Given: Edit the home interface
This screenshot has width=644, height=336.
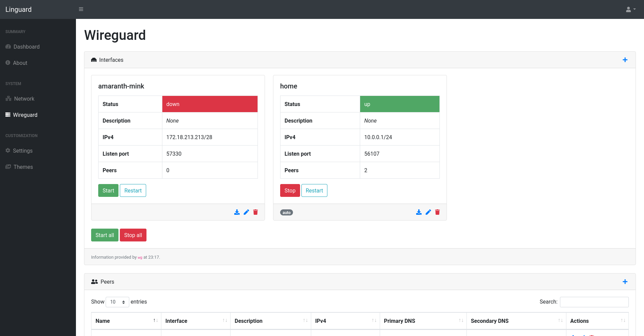Looking at the screenshot, I should (x=428, y=212).
